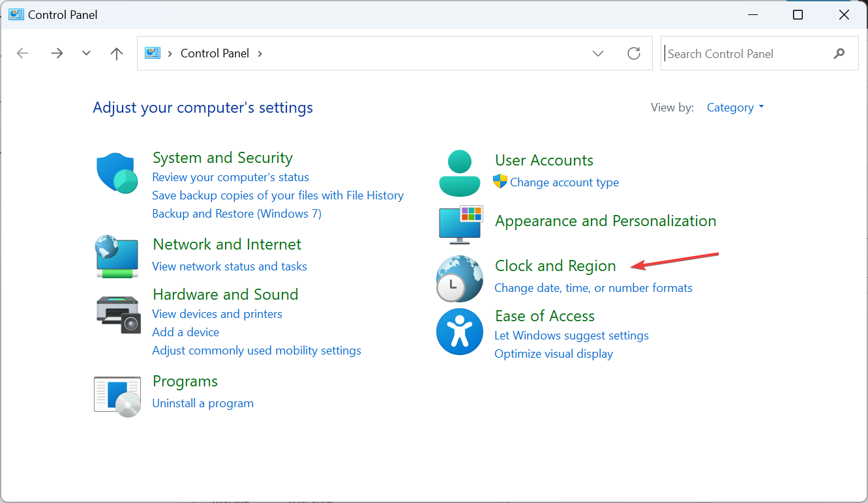
Task: Click the Clock and Region globe icon
Action: pyautogui.click(x=460, y=278)
